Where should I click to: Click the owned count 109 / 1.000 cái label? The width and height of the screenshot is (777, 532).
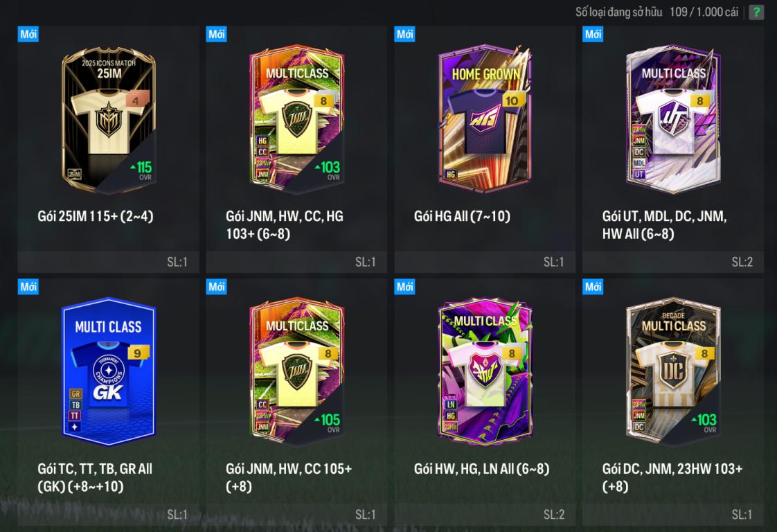704,12
